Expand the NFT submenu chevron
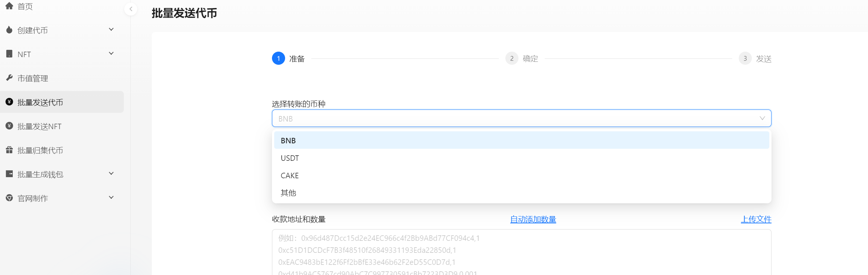 111,53
